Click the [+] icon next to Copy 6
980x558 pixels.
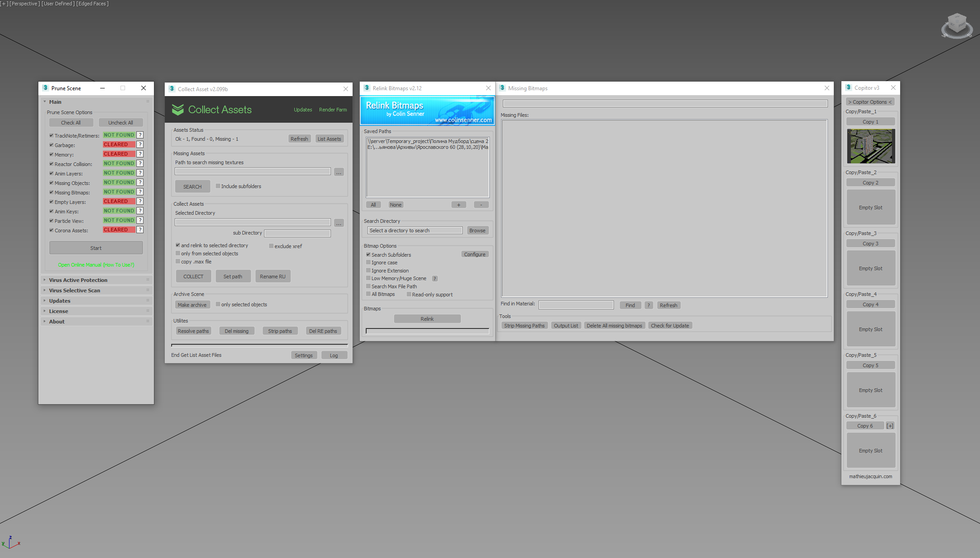(x=890, y=426)
